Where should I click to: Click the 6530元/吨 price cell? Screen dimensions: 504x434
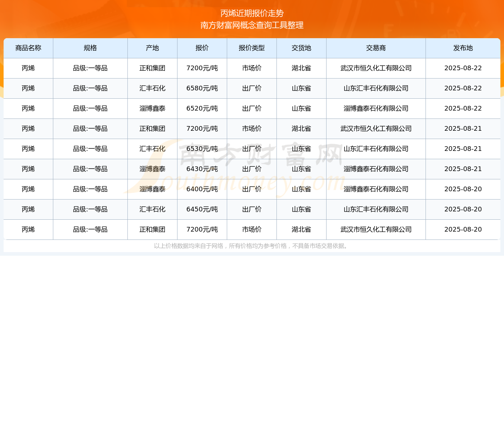[x=202, y=149]
